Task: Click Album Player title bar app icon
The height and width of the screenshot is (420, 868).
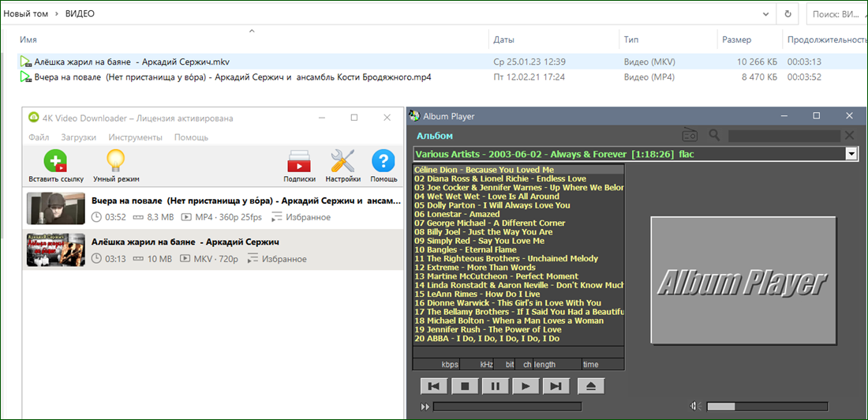Action: pos(414,116)
